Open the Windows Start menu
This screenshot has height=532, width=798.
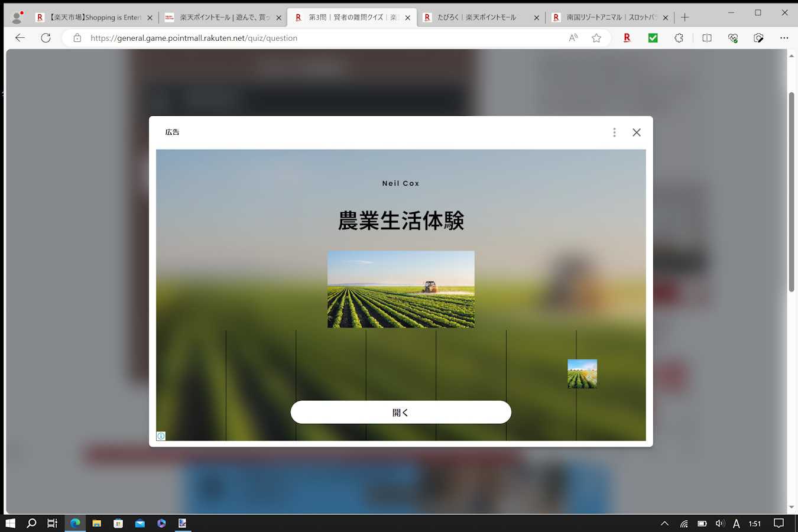pyautogui.click(x=10, y=523)
